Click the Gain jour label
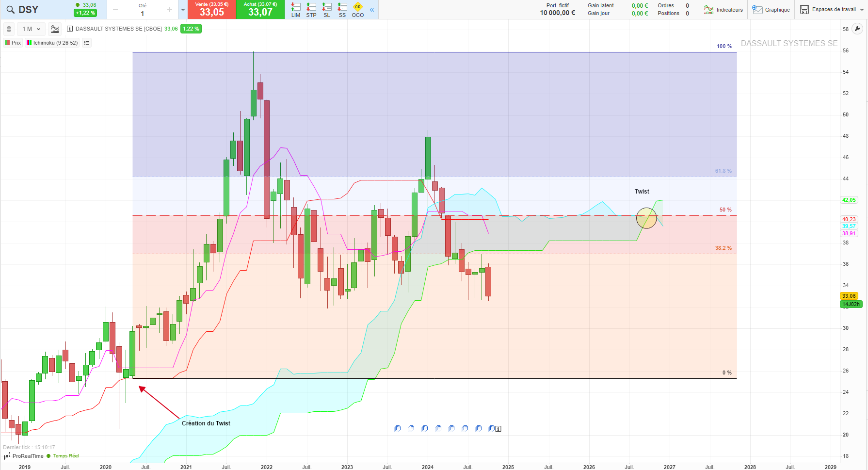Screen dimensions: 868x470 pos(598,14)
